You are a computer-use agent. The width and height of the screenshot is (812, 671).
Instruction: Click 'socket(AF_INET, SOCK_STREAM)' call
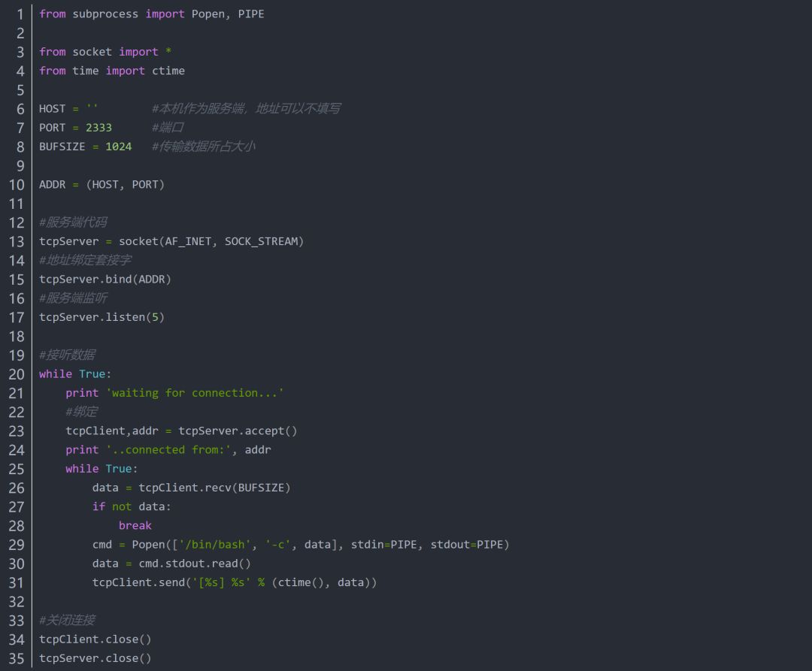[x=211, y=242]
